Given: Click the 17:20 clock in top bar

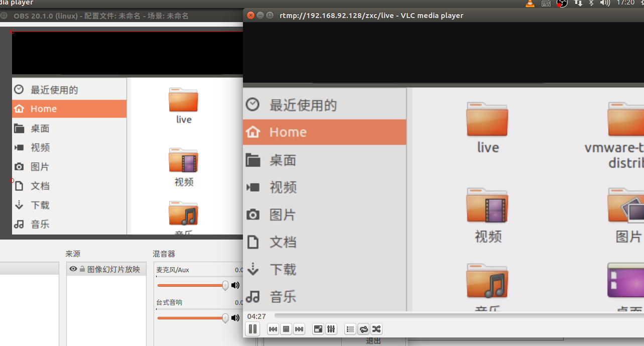Looking at the screenshot, I should pyautogui.click(x=625, y=3).
